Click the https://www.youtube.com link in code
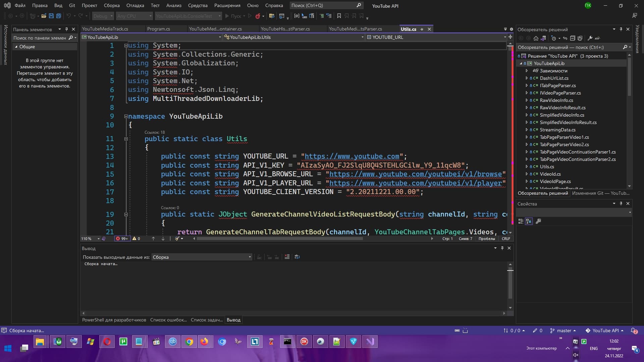644x362 pixels. [352, 156]
